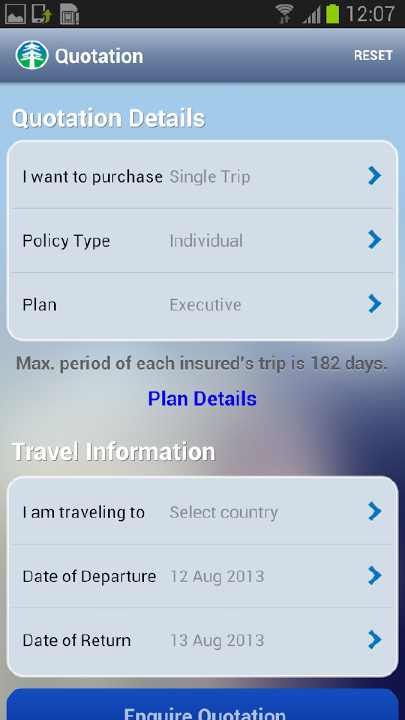
Task: Click the Enquire Quotation button
Action: (x=202, y=704)
